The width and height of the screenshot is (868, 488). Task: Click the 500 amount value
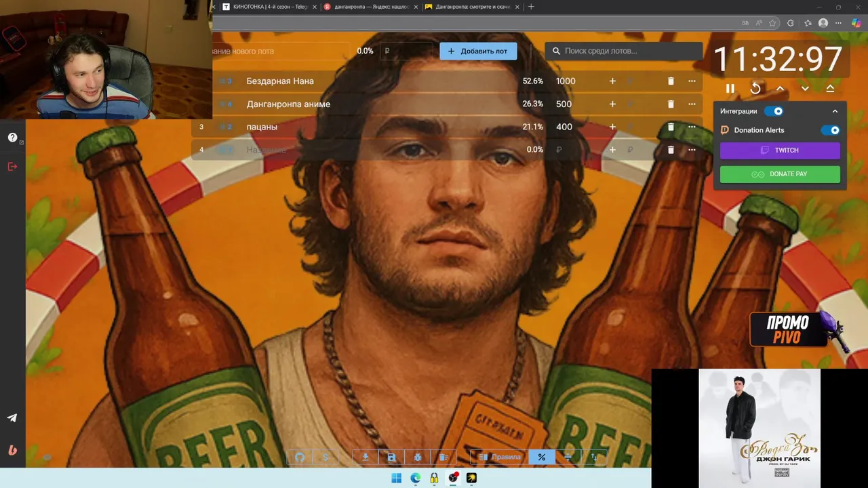coord(564,104)
